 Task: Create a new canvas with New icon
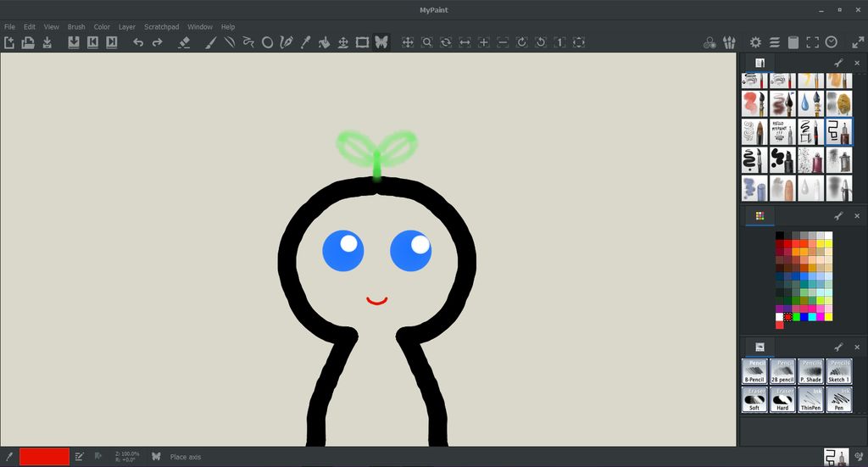pyautogui.click(x=8, y=42)
